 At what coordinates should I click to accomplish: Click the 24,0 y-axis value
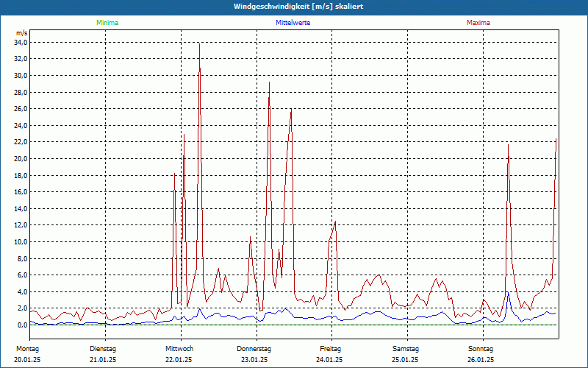[21, 125]
